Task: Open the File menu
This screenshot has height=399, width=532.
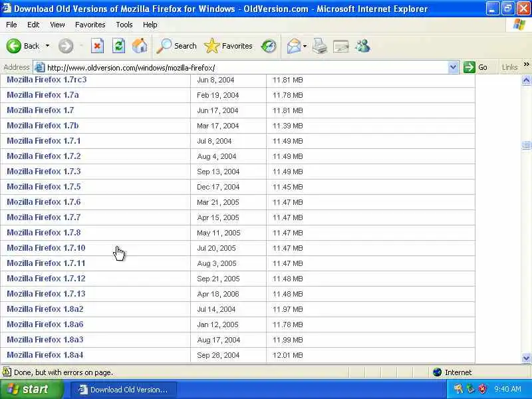Action: pos(11,25)
